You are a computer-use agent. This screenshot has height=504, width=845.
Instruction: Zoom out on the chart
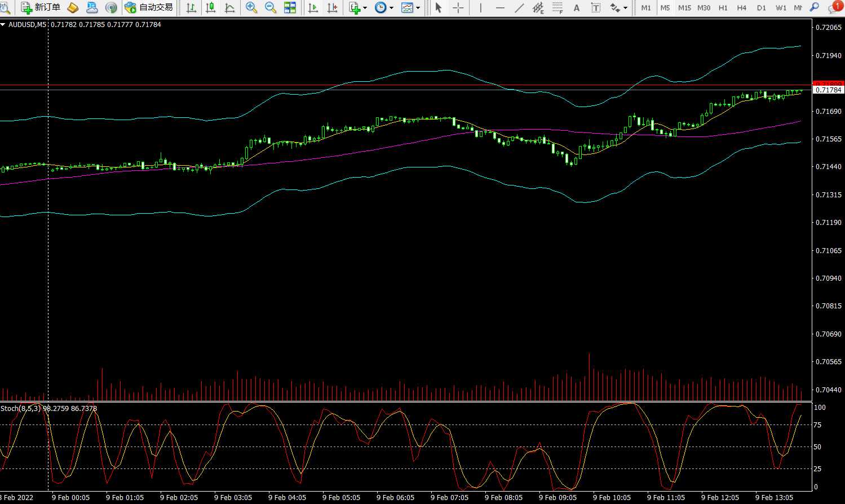(271, 7)
